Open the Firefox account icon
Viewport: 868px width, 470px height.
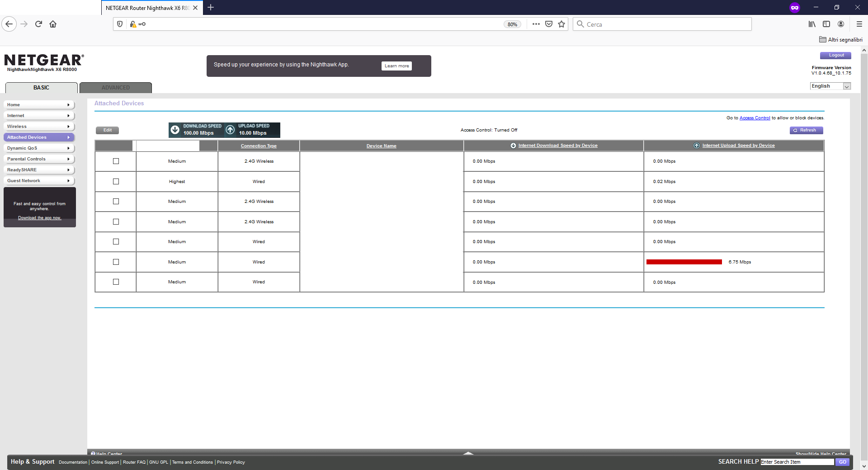(x=841, y=24)
